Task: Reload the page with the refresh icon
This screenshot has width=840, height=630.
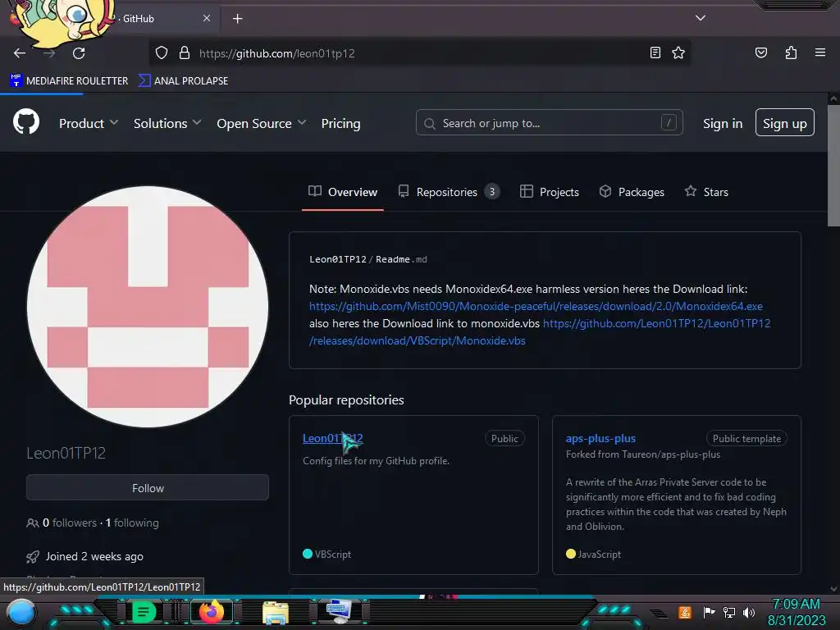Action: pyautogui.click(x=79, y=53)
